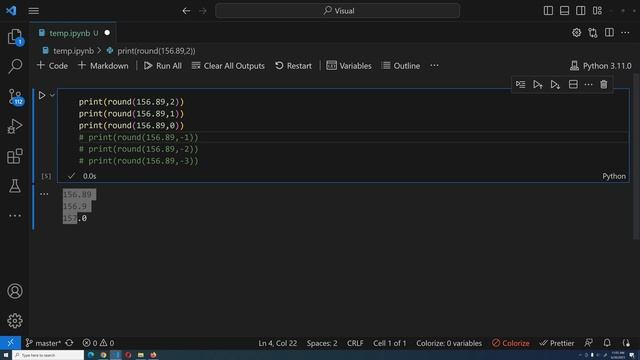Open the Testing flask view
Viewport: 640px width, 360px height.
click(x=15, y=186)
